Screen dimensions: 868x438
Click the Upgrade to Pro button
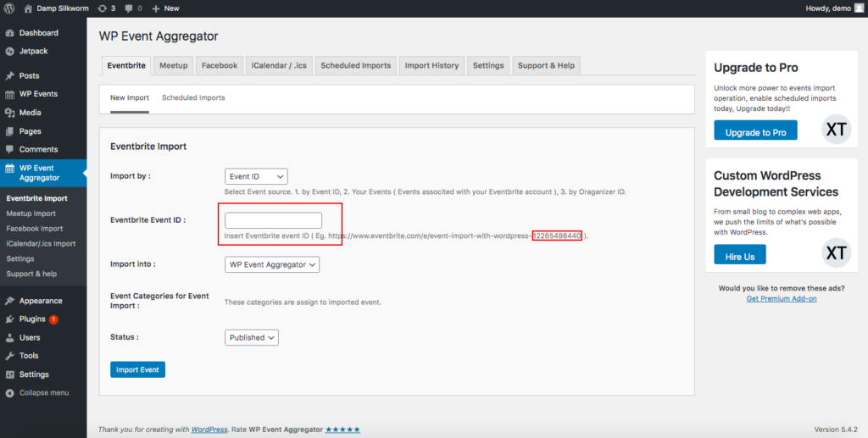755,130
